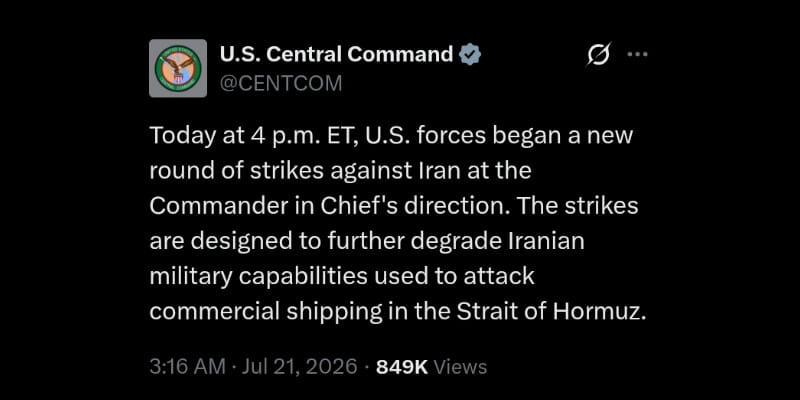Click the 3:16 AM timestamp
The height and width of the screenshot is (400, 800).
[x=187, y=367]
